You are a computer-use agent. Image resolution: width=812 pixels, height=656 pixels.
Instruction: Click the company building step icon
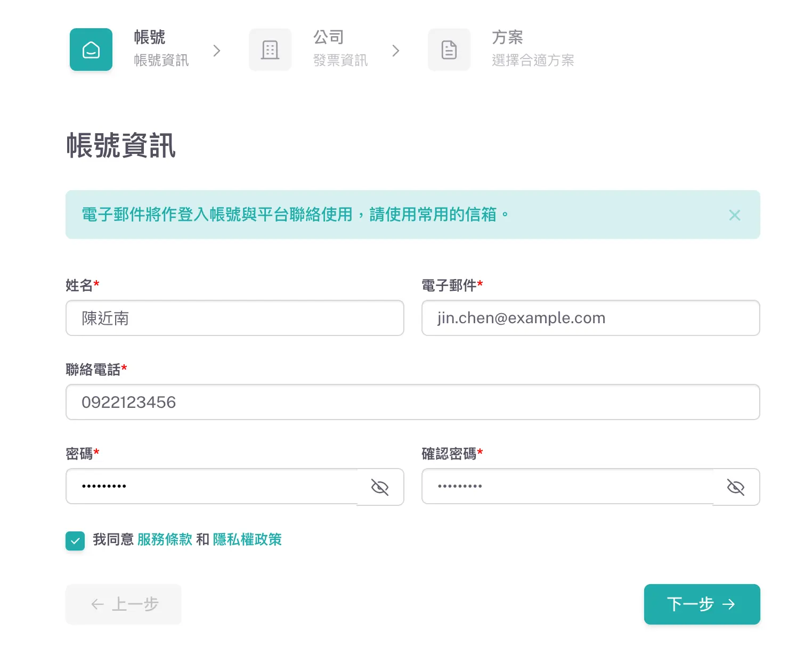pos(270,50)
